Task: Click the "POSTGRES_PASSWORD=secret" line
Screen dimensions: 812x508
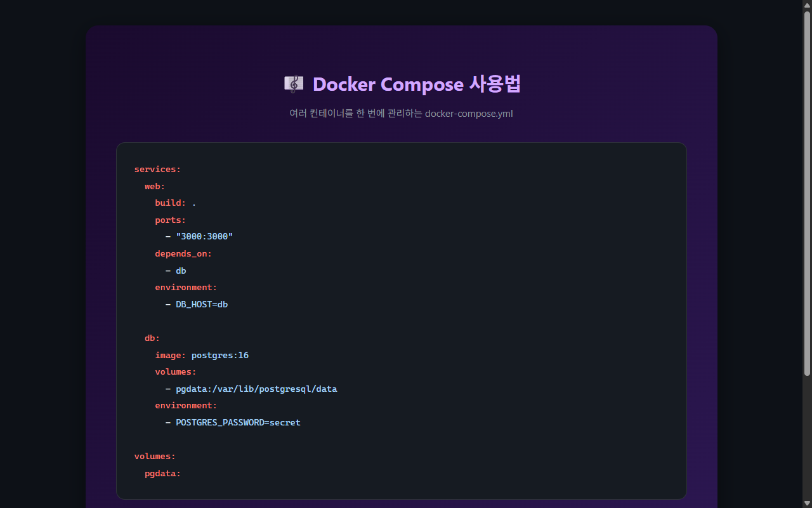Action: [238, 422]
